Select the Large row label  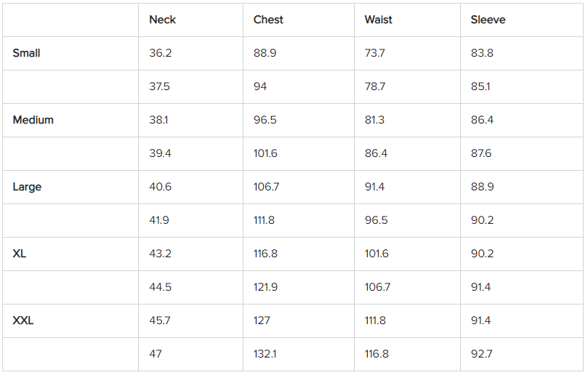pyautogui.click(x=27, y=187)
